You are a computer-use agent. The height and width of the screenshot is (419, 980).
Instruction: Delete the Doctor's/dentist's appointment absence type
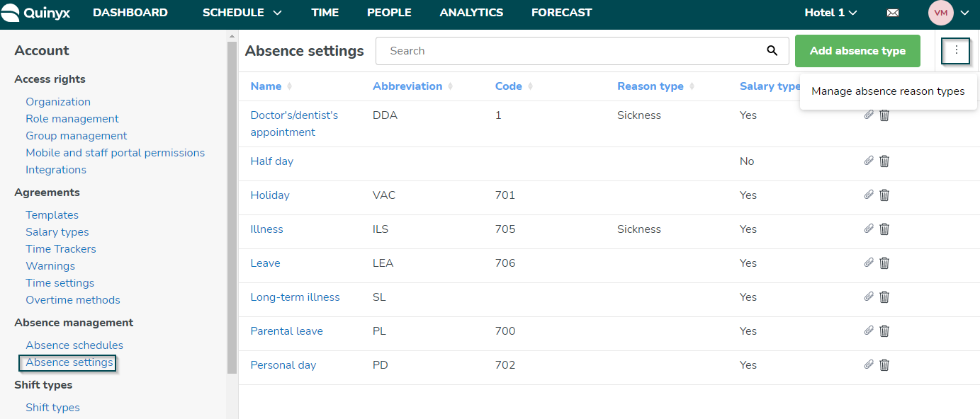(884, 115)
